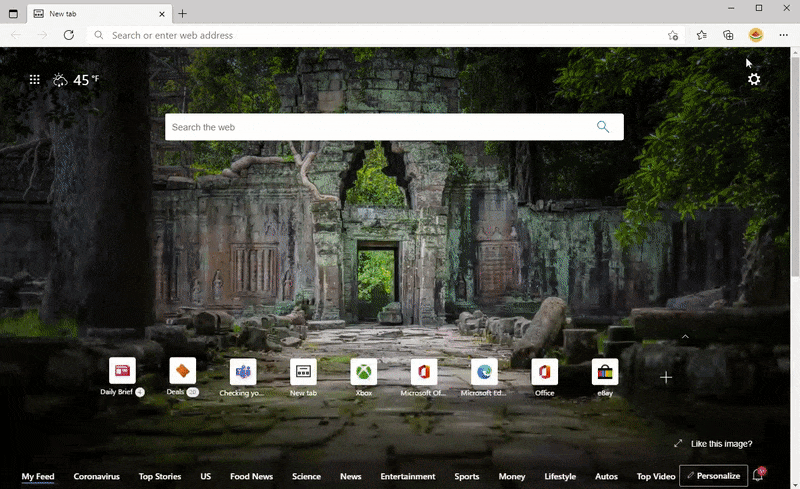Click the back navigation arrow

click(16, 35)
